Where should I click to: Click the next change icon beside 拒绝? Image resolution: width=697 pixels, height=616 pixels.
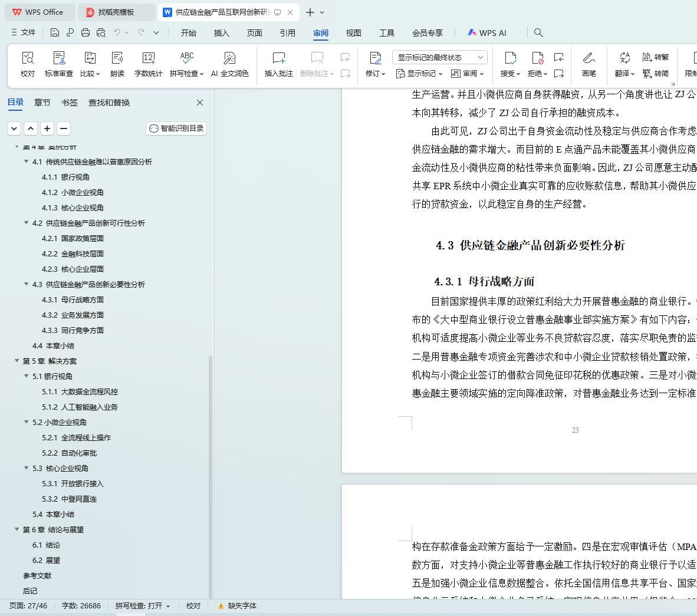[x=559, y=73]
